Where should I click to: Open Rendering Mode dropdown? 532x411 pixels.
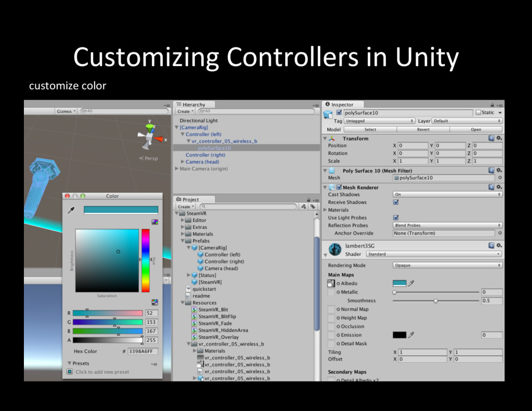click(x=447, y=265)
